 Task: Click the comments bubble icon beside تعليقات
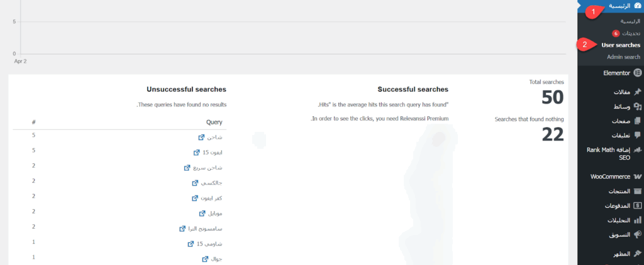tap(638, 135)
